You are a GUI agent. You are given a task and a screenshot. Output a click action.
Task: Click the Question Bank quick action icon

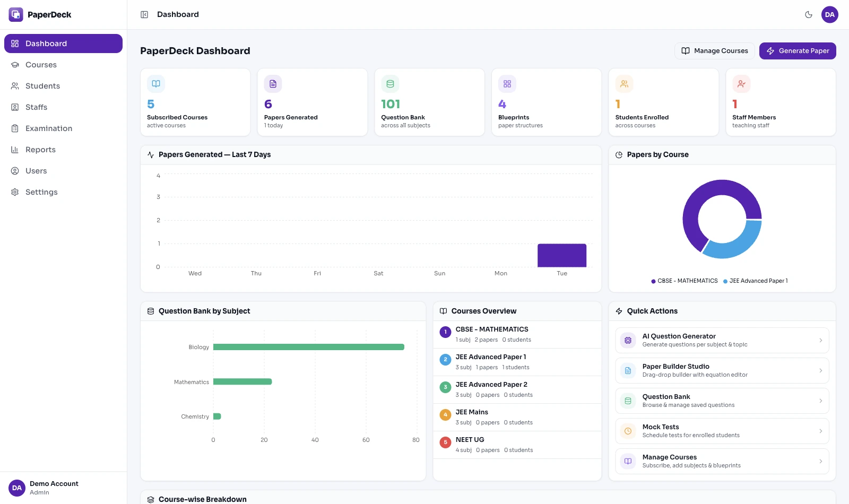[x=628, y=401]
